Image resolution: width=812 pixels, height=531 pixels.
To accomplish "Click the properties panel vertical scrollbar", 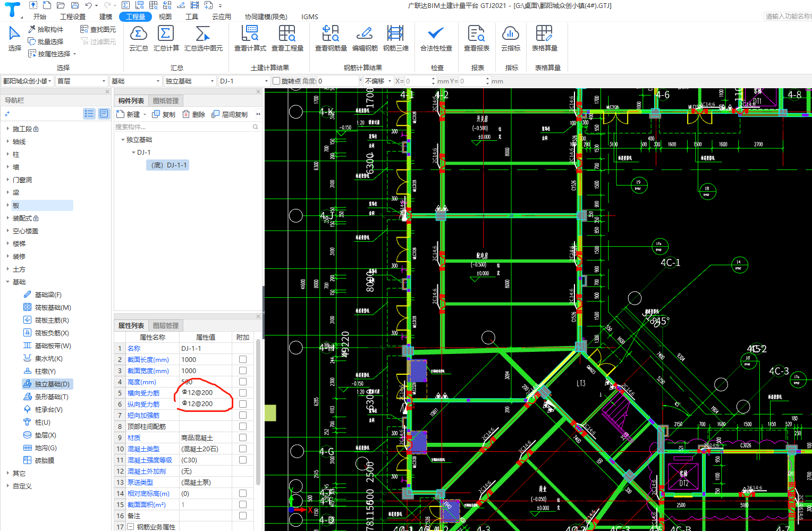I will [258, 412].
